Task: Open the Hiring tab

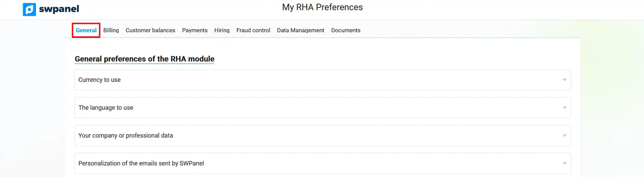Action: point(222,30)
